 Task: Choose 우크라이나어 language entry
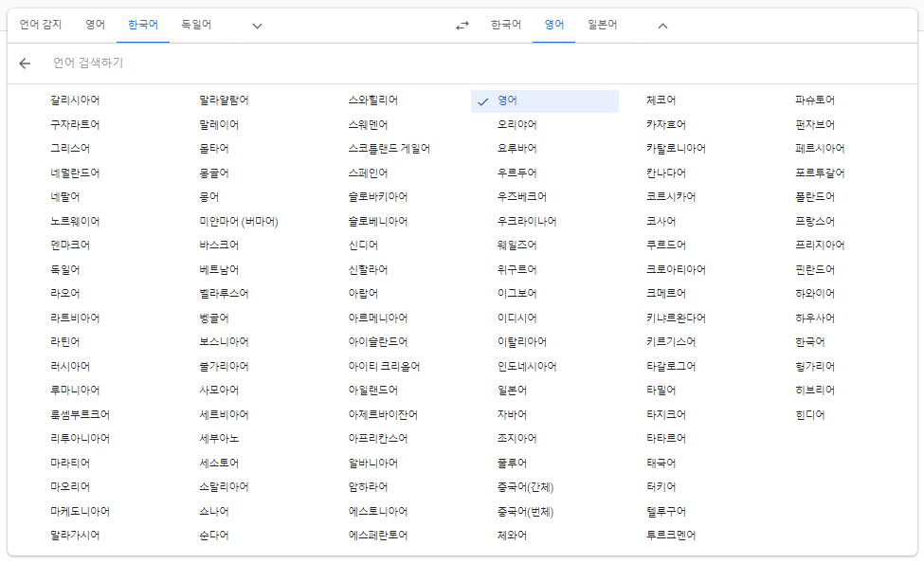527,222
